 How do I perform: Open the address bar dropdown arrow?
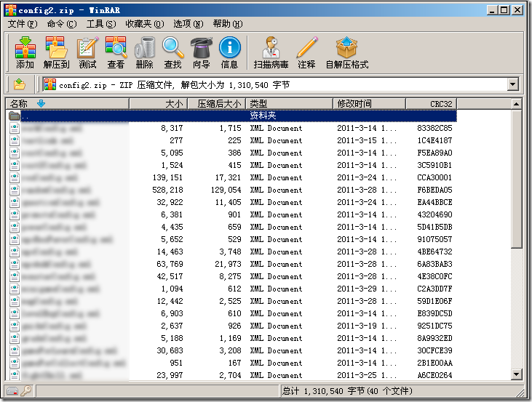tap(513, 84)
